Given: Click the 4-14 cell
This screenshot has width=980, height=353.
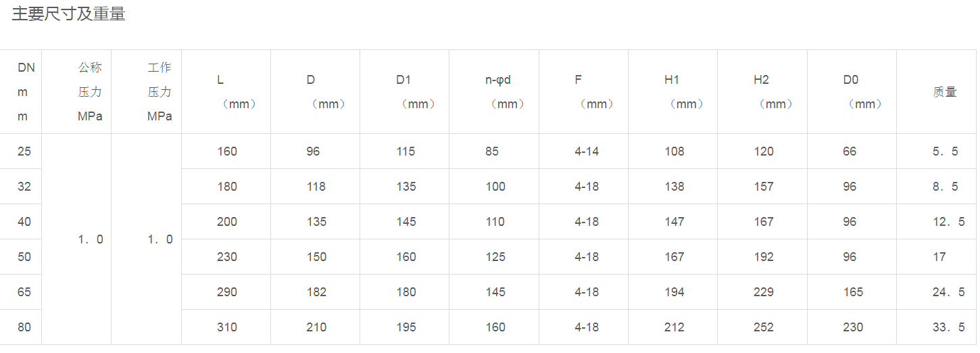Looking at the screenshot, I should tap(587, 151).
